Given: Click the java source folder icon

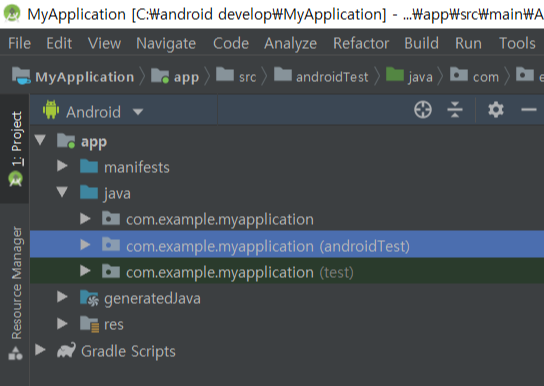Looking at the screenshot, I should click(x=89, y=192).
